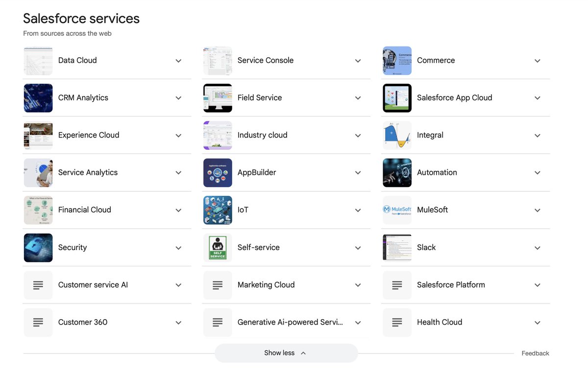The image size is (588, 372).
Task: Click the Experience Cloud thumbnail image
Action: click(x=38, y=136)
